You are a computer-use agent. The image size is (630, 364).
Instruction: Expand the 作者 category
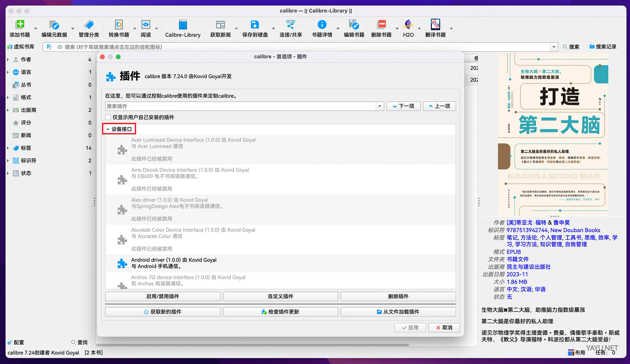(8, 60)
